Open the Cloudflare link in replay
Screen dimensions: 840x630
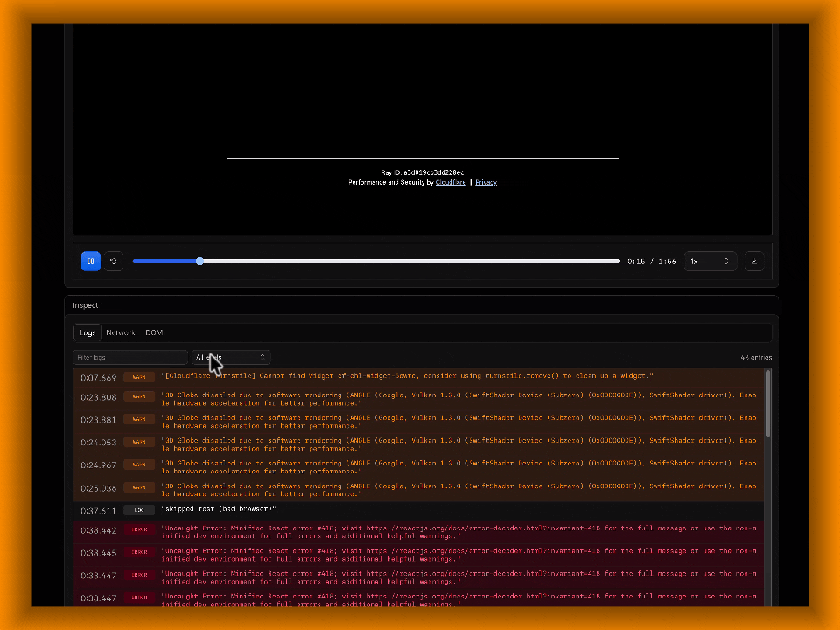point(451,183)
